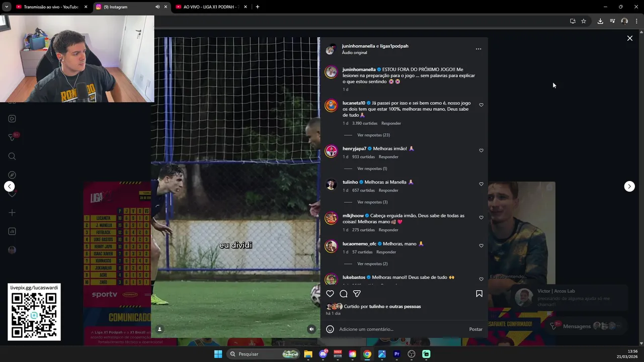Switch to Transmissão ao vivo YouTube tab

[x=51, y=7]
